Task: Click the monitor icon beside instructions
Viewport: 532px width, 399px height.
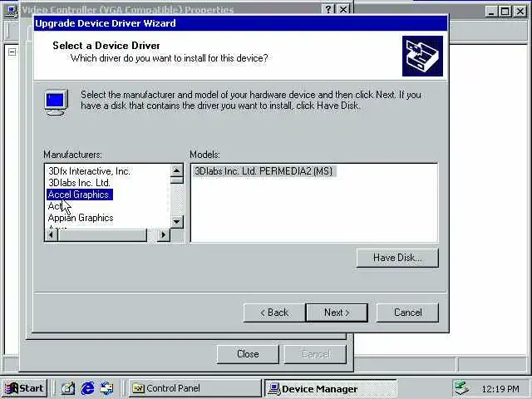Action: 57,102
